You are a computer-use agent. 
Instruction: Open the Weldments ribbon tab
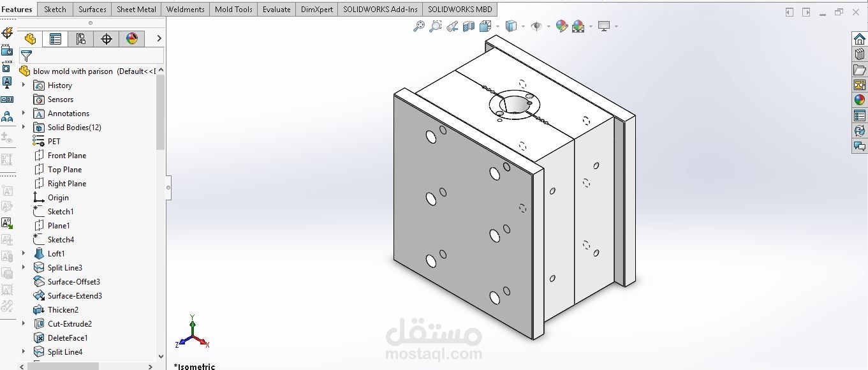click(x=186, y=9)
